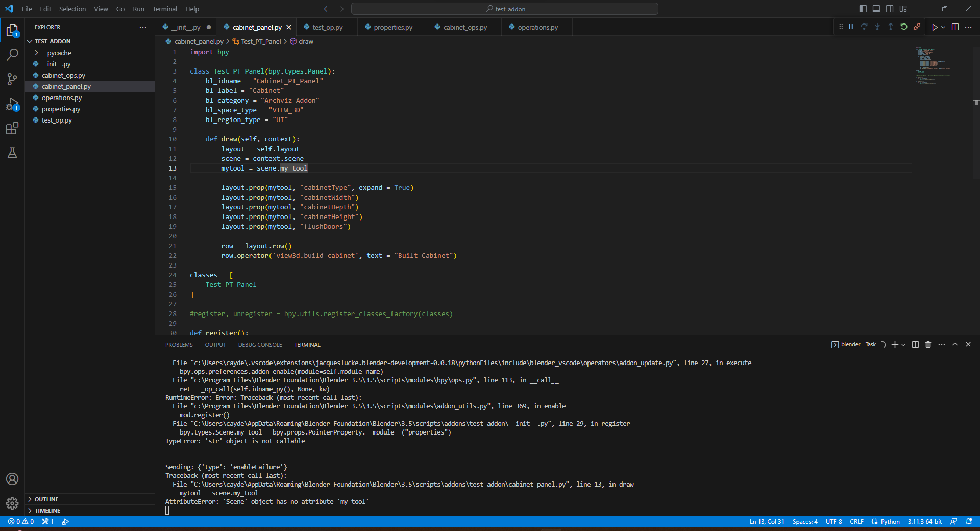Change the CRLF end of line sequence
The height and width of the screenshot is (531, 980).
(x=857, y=521)
